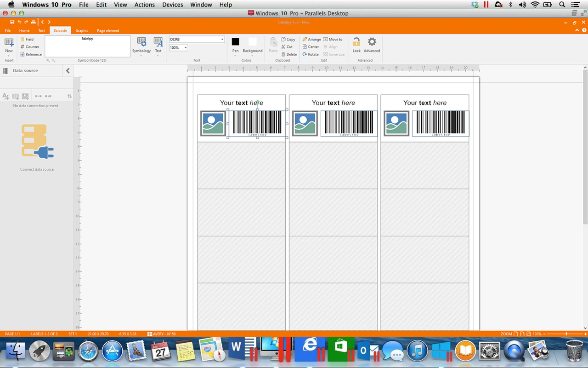Switch to the Text ribbon tab
The image size is (588, 368).
(41, 30)
